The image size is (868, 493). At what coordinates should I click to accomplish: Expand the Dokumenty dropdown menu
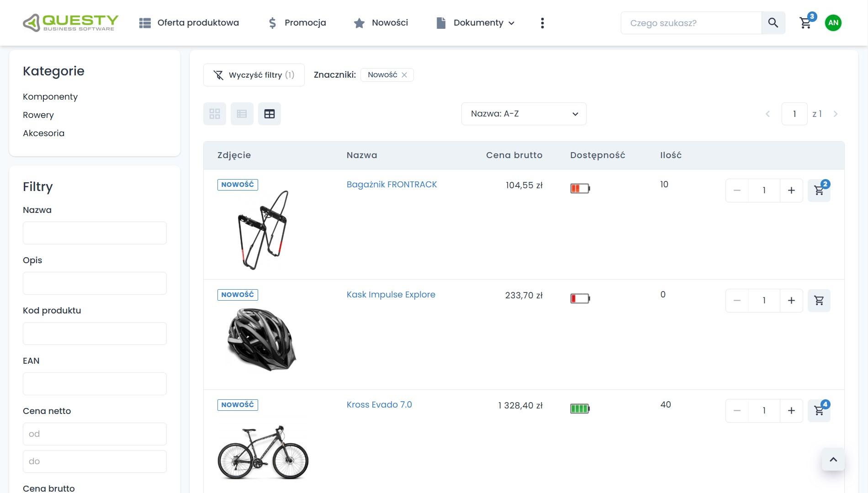476,23
